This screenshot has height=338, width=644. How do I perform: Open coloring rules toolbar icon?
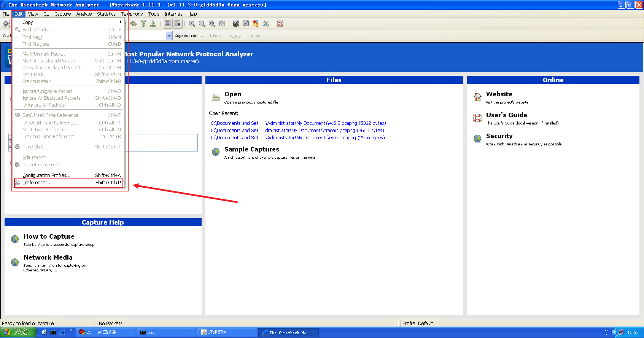[256, 24]
